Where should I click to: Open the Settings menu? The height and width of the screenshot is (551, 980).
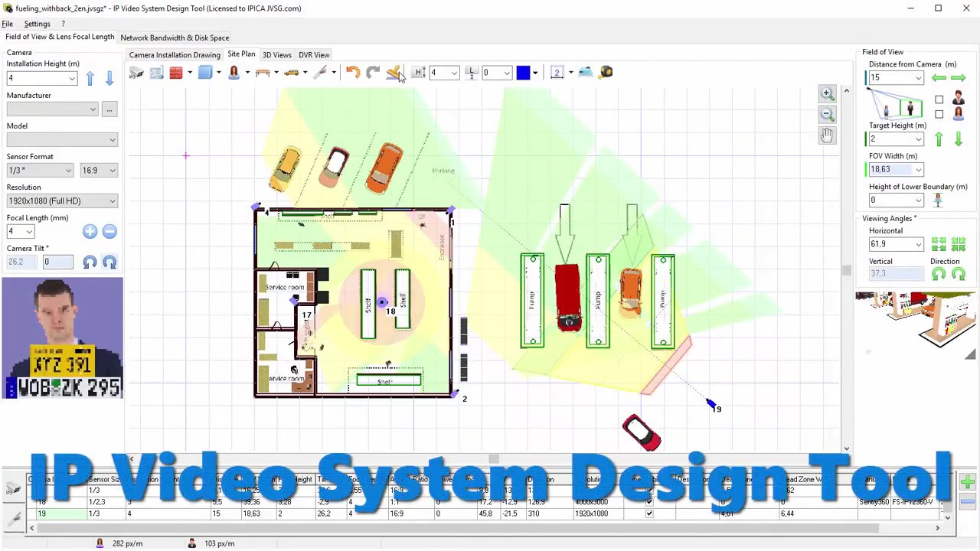[x=37, y=24]
